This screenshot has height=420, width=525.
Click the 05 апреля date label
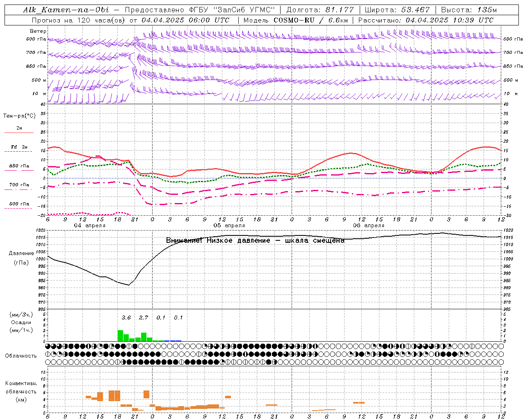click(x=229, y=226)
